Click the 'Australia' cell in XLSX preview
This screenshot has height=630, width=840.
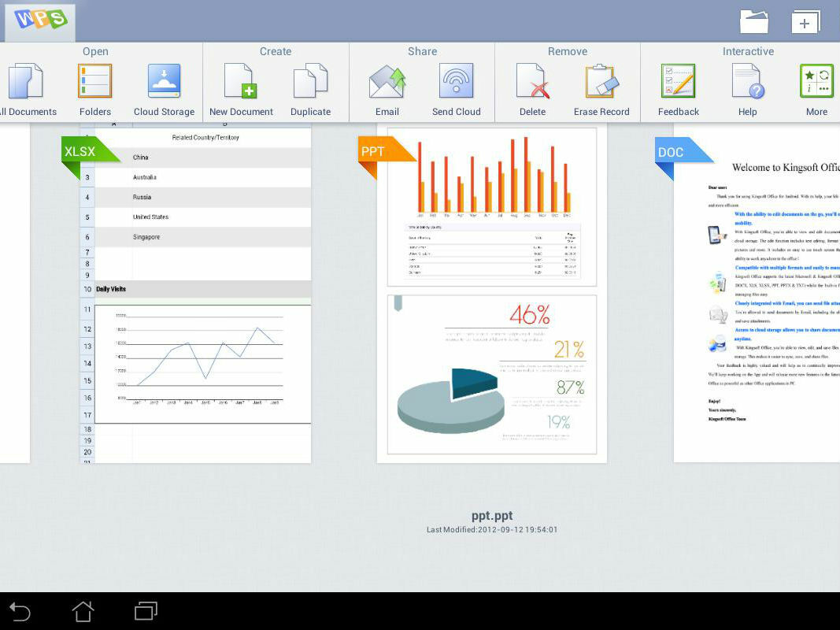tap(145, 176)
